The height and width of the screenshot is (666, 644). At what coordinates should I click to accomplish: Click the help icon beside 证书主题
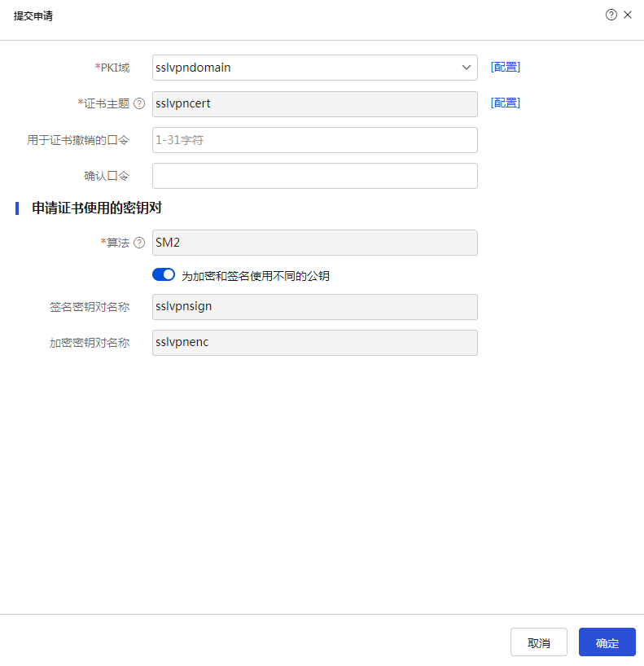[x=139, y=103]
